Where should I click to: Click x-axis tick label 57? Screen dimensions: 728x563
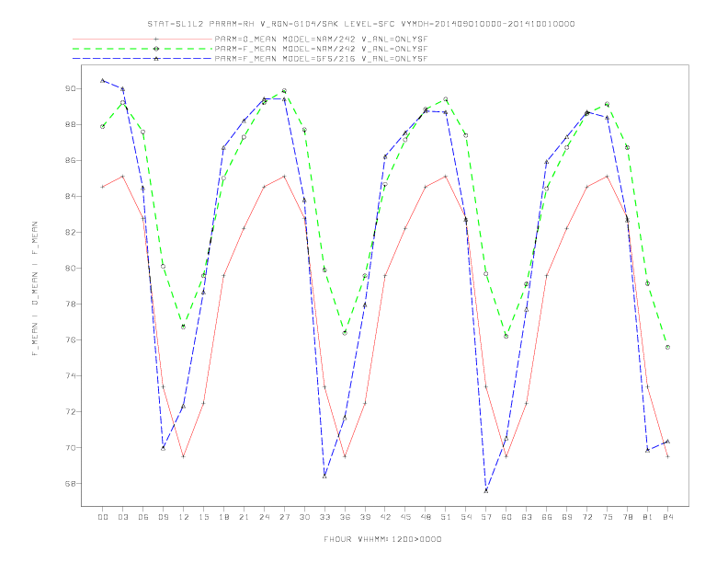(486, 517)
